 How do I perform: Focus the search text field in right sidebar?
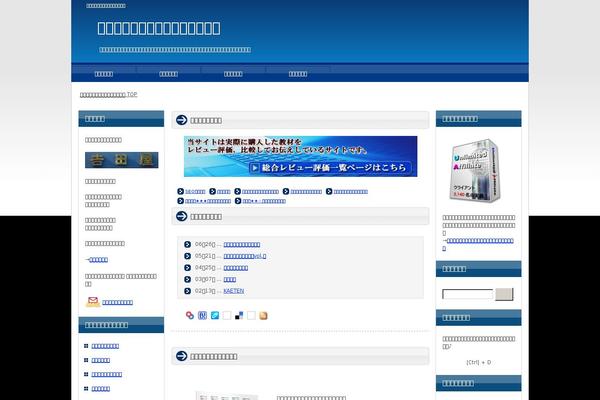click(468, 294)
